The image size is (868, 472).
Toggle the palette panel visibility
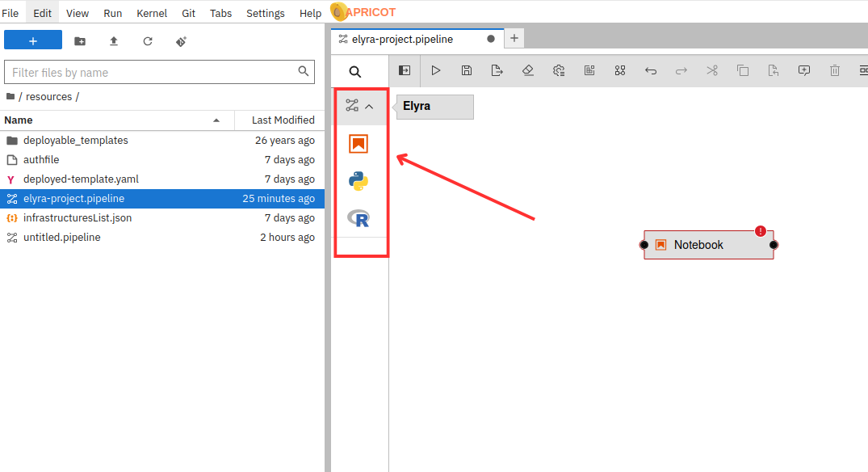405,70
